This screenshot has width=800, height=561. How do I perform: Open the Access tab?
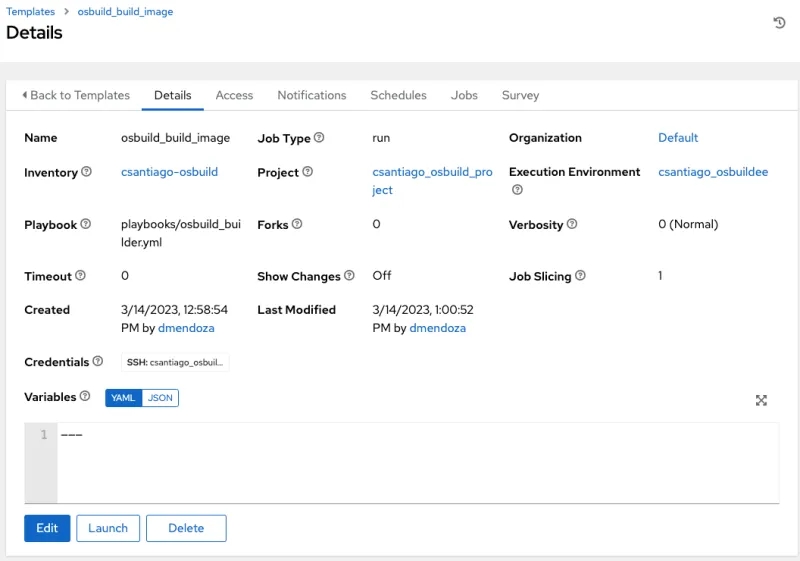[234, 95]
